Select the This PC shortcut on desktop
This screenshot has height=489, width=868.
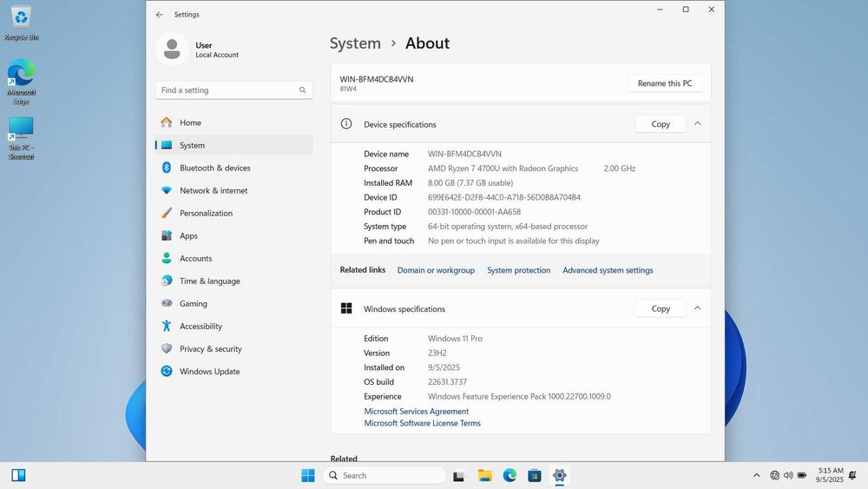tap(21, 138)
